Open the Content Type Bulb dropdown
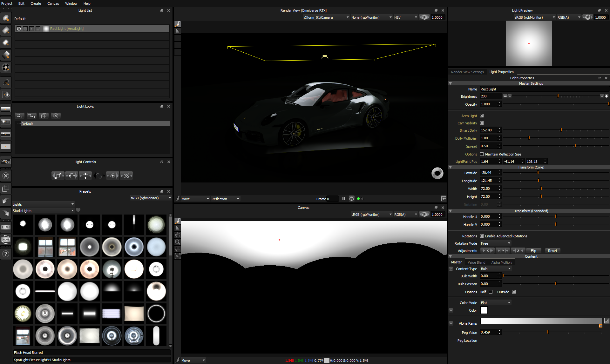 pos(495,269)
